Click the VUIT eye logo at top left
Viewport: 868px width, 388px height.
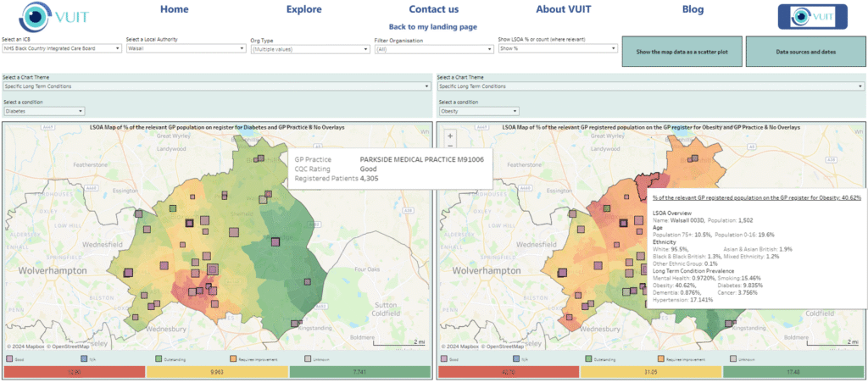pos(35,15)
